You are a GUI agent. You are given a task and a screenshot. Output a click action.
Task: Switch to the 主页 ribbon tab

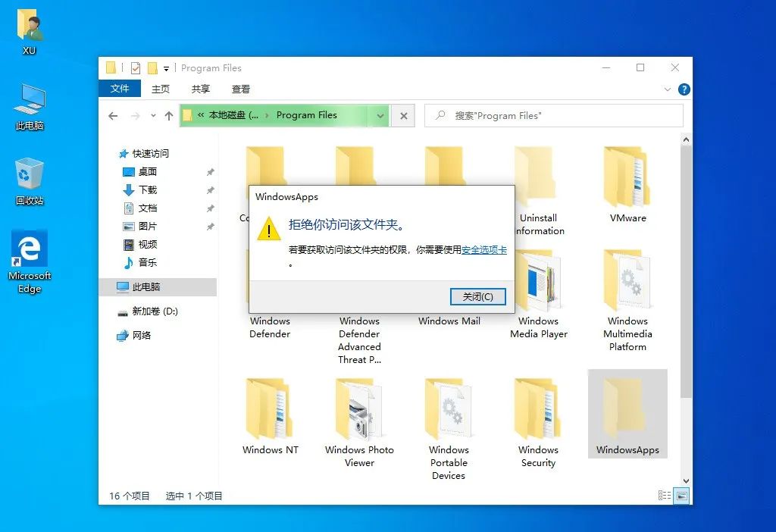coord(161,89)
